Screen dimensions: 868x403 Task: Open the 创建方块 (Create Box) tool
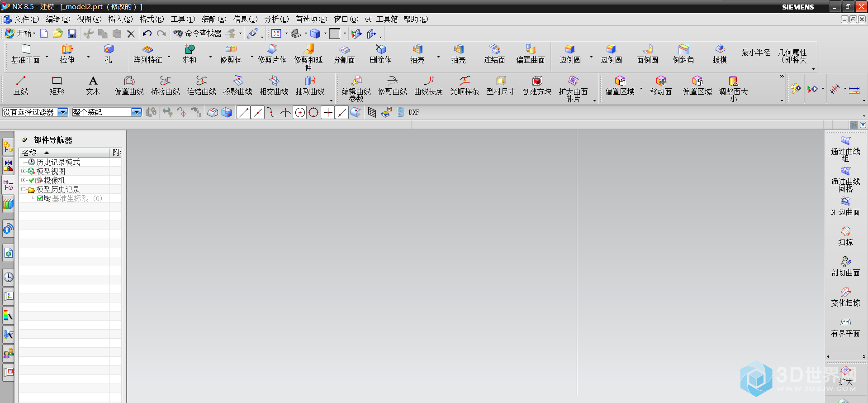[x=537, y=86]
